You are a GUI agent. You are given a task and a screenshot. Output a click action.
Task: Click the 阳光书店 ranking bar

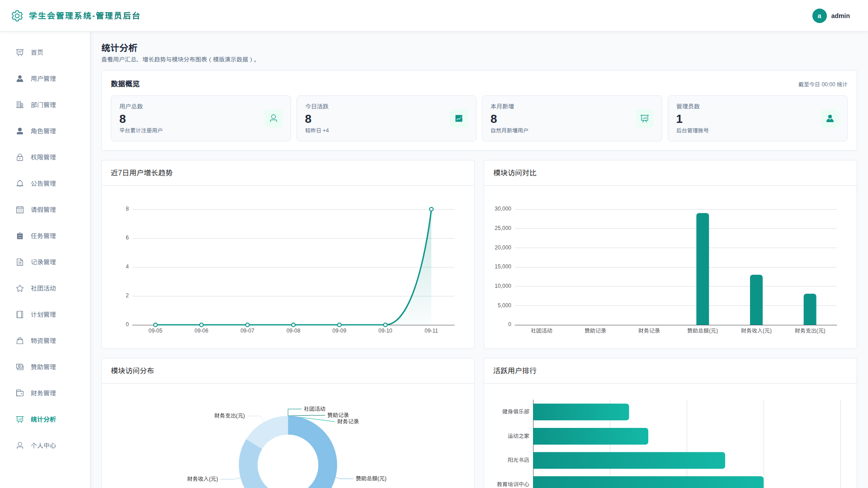pos(629,460)
